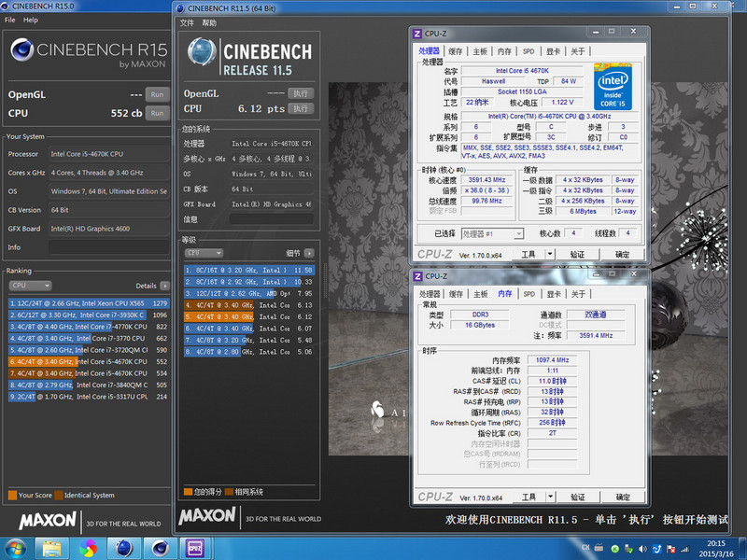Open the CPU ranking dropdown in Cinebench R15

(x=29, y=286)
